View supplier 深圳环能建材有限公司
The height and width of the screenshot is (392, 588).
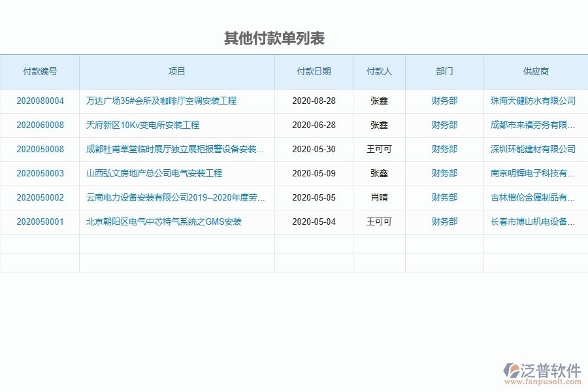point(535,149)
